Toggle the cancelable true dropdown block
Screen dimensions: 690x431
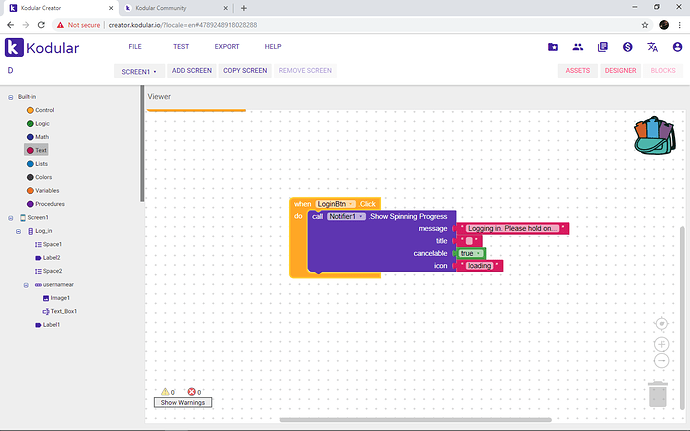point(471,253)
